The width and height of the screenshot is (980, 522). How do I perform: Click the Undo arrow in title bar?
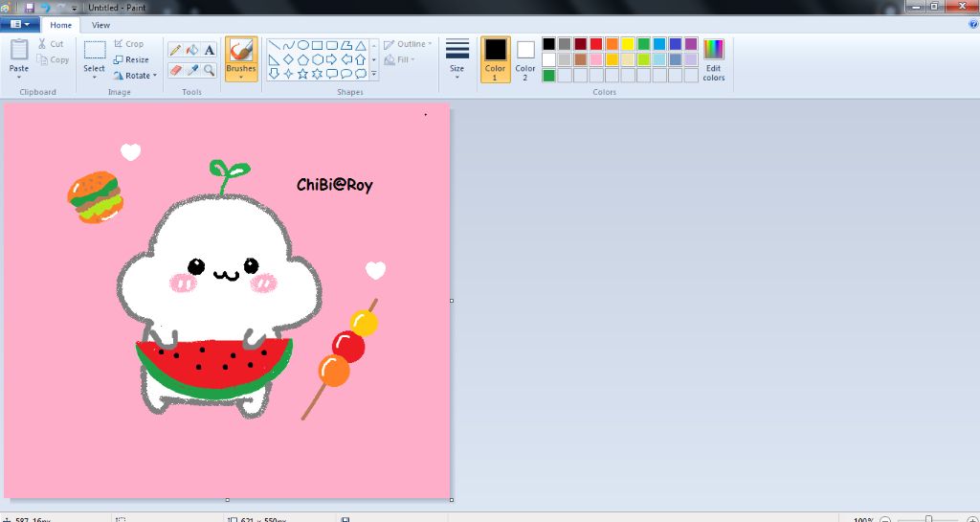pos(45,8)
